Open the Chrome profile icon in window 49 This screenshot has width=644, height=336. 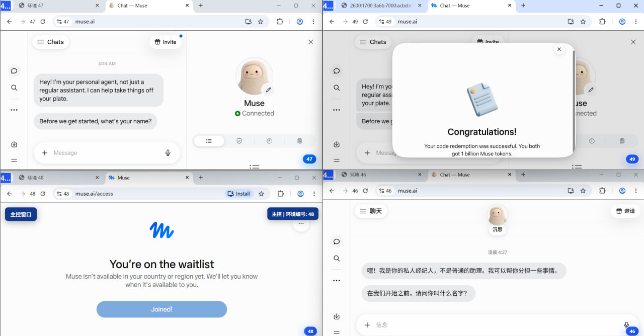[622, 22]
